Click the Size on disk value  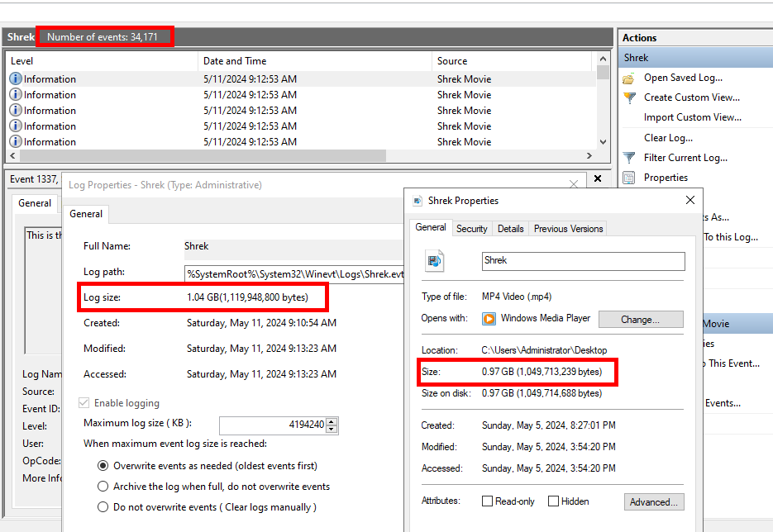[x=542, y=393]
